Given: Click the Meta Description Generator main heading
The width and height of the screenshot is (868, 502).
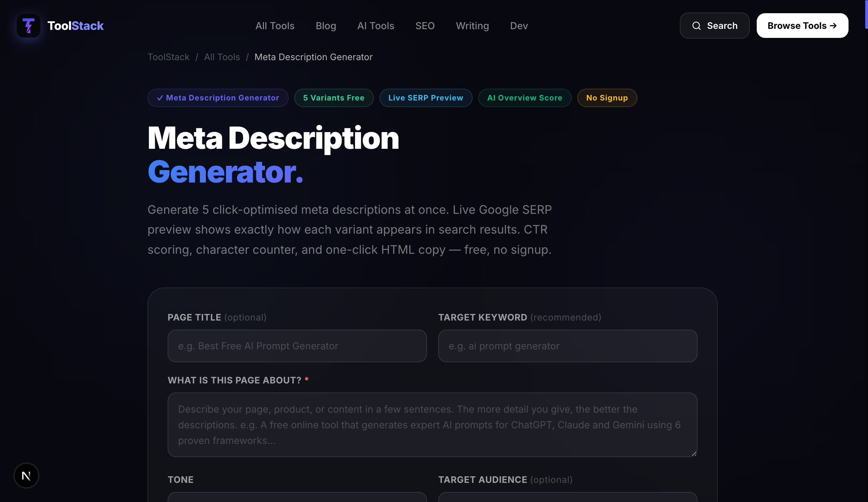Looking at the screenshot, I should [273, 155].
